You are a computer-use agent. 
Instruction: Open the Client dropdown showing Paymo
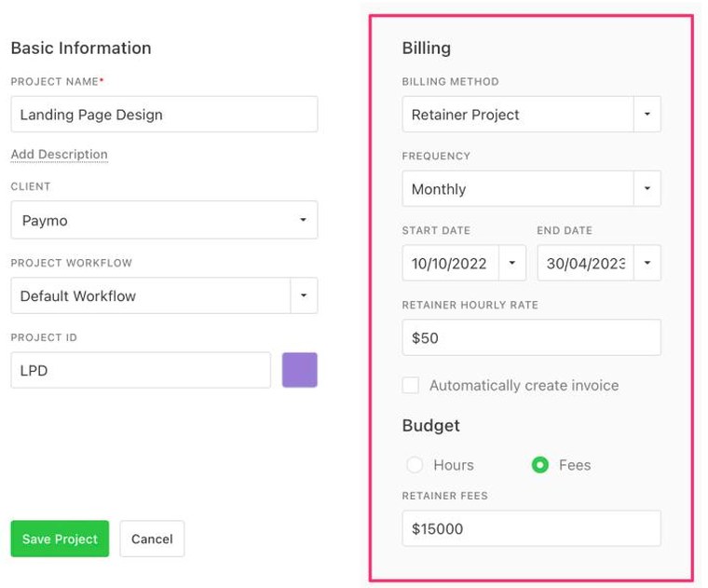tap(164, 220)
